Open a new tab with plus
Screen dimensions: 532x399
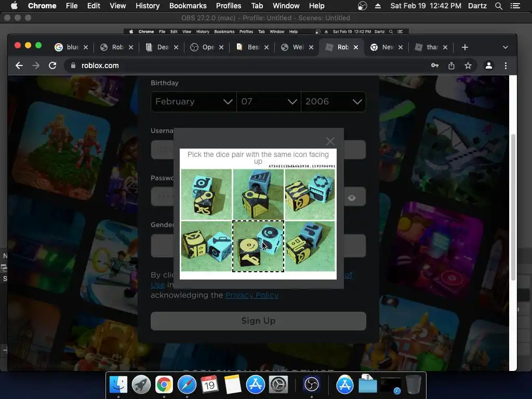465,47
